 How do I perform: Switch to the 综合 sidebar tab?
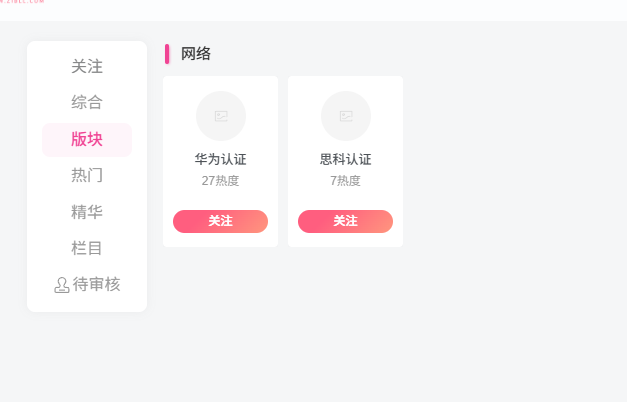pyautogui.click(x=87, y=102)
